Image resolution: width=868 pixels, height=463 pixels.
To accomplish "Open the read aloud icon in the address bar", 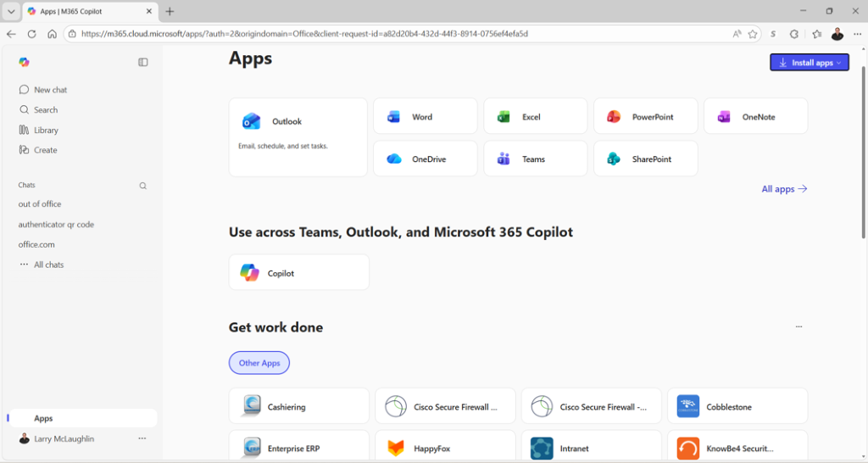I will pos(737,34).
